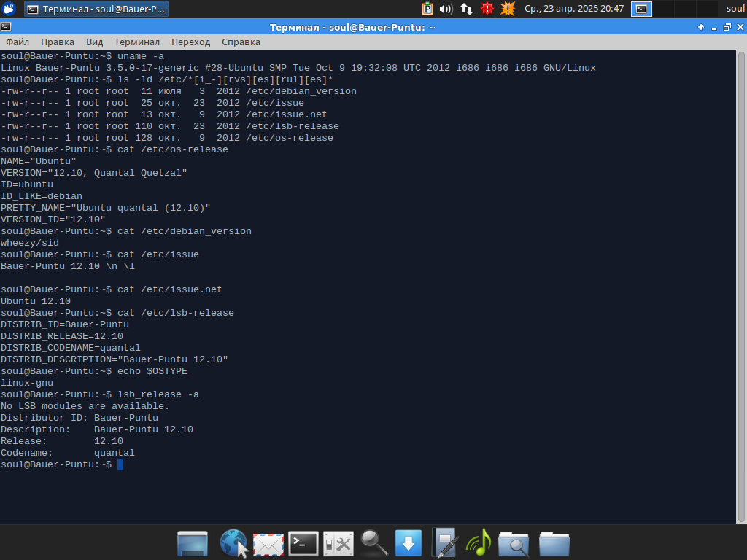Click the /etc/lsb-release listing row
This screenshot has width=747, height=560.
[x=170, y=126]
